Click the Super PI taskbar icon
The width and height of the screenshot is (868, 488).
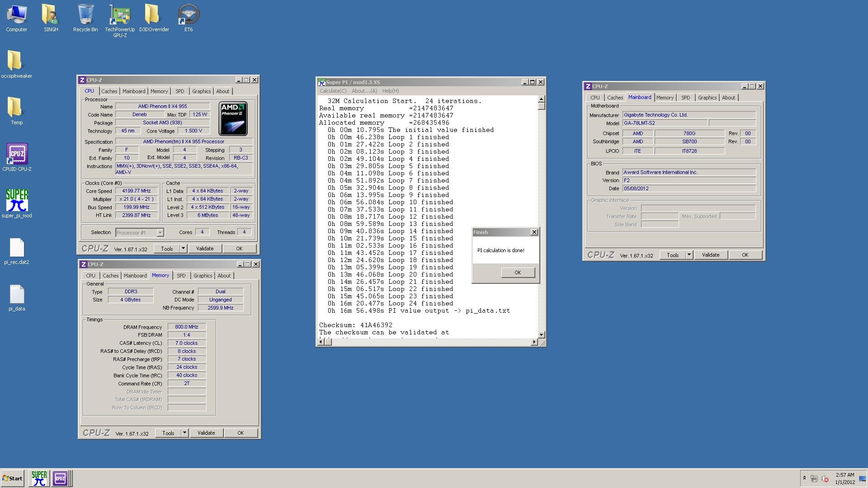[39, 478]
